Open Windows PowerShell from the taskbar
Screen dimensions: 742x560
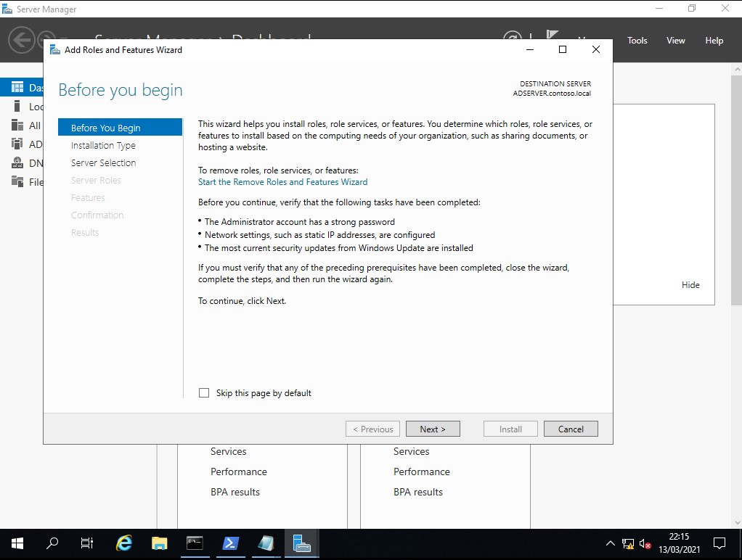[x=231, y=543]
